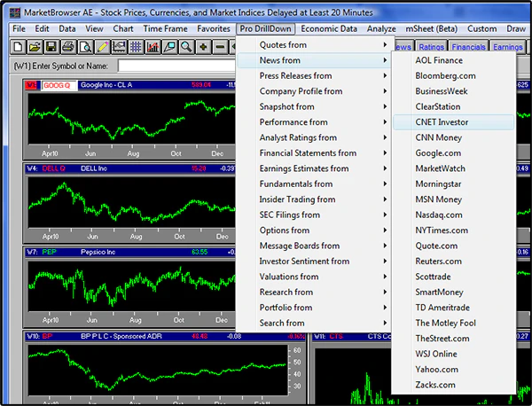
Task: Click the Save floppy disk icon
Action: click(x=51, y=47)
